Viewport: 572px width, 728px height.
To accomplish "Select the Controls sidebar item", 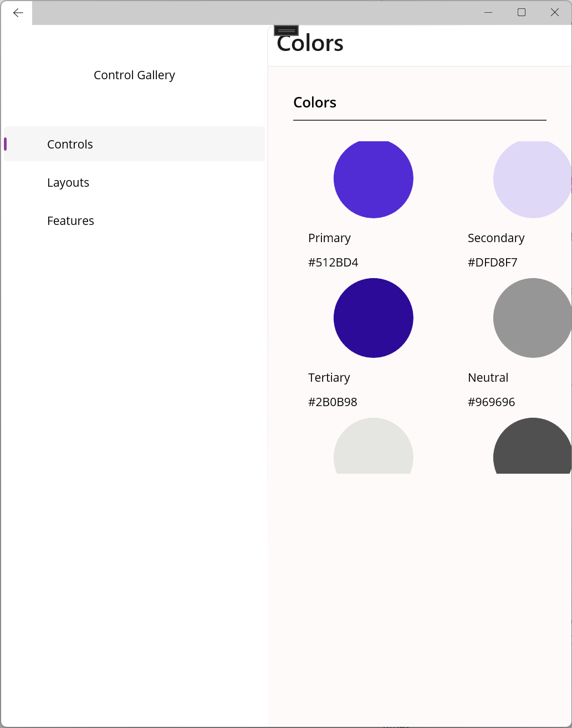I will 70,144.
